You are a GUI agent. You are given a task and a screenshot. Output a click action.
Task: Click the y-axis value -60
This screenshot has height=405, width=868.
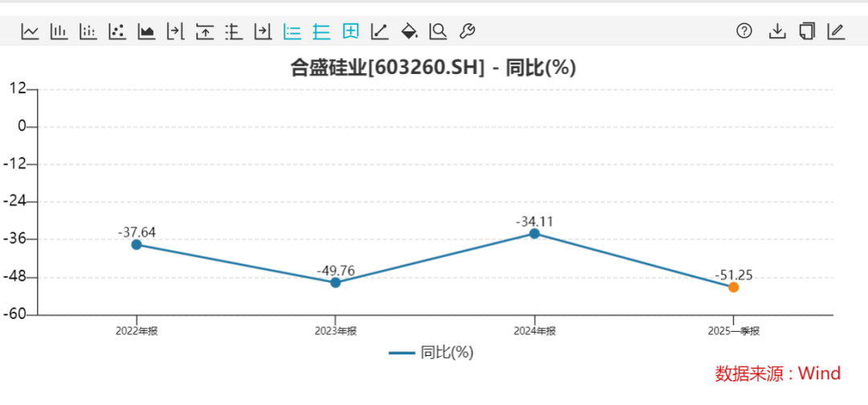pyautogui.click(x=15, y=315)
